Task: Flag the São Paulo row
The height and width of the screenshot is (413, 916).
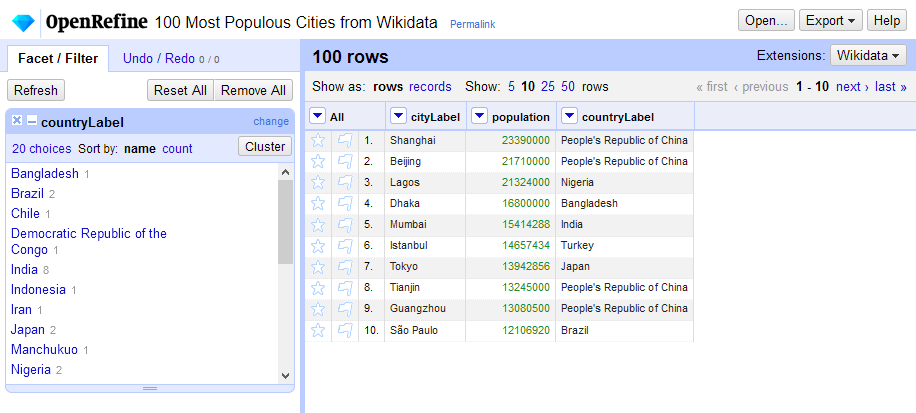Action: point(345,331)
